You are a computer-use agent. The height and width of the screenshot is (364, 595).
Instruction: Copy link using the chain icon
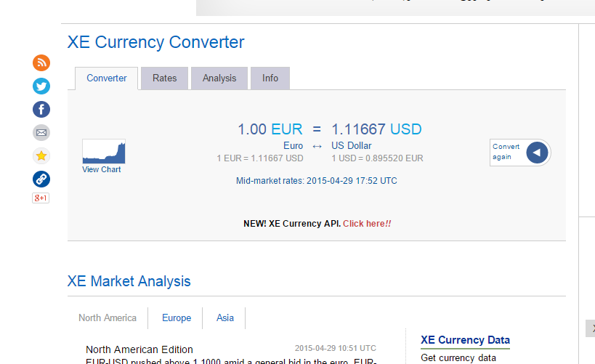[x=41, y=179]
